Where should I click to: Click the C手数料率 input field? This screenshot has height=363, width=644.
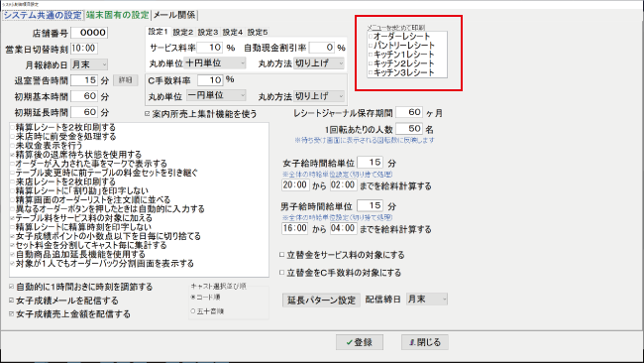tap(209, 79)
